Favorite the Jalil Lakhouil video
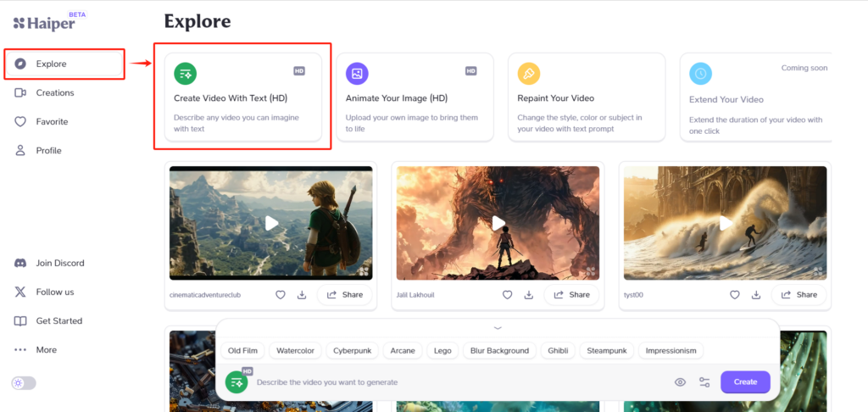 508,295
